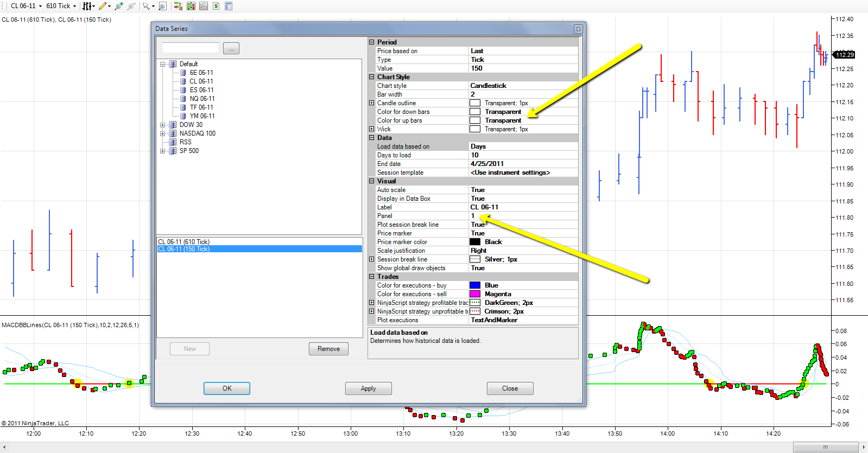This screenshot has width=868, height=453.
Task: Collapse the Visual property section
Action: [x=372, y=181]
